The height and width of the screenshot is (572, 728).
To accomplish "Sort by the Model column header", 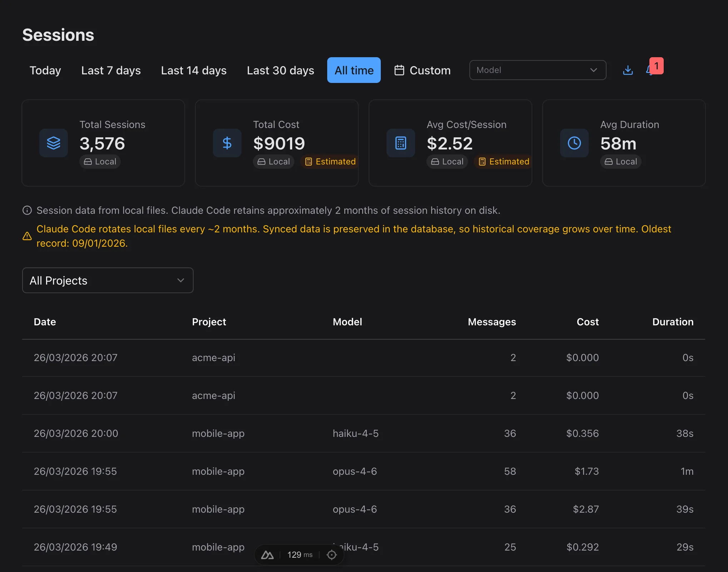I will (348, 322).
